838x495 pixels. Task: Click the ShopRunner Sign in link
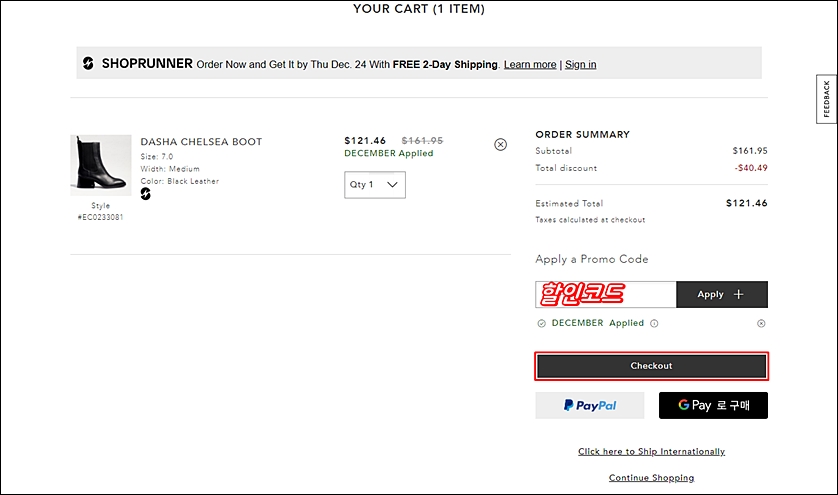coord(580,65)
